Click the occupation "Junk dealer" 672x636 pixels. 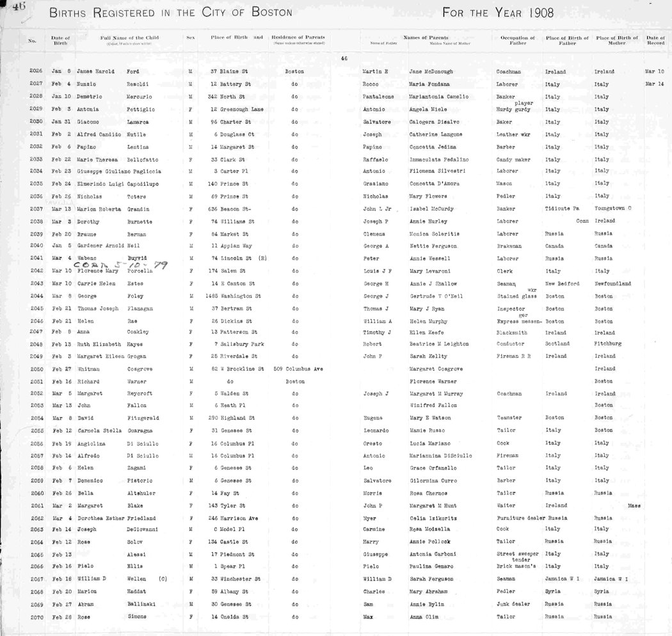click(x=513, y=604)
